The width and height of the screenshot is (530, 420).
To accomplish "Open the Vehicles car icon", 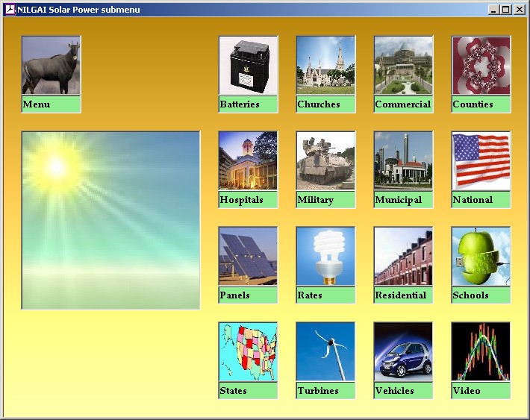I will [403, 352].
